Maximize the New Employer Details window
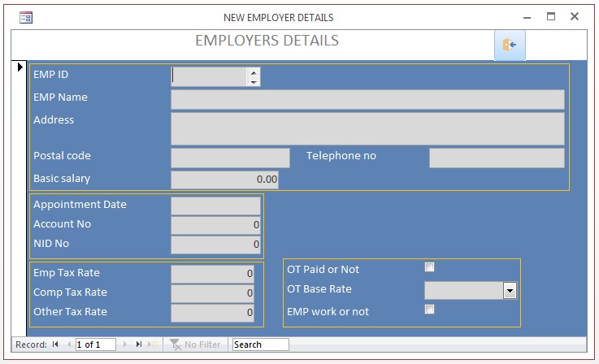Image resolution: width=599 pixels, height=364 pixels. [x=551, y=16]
